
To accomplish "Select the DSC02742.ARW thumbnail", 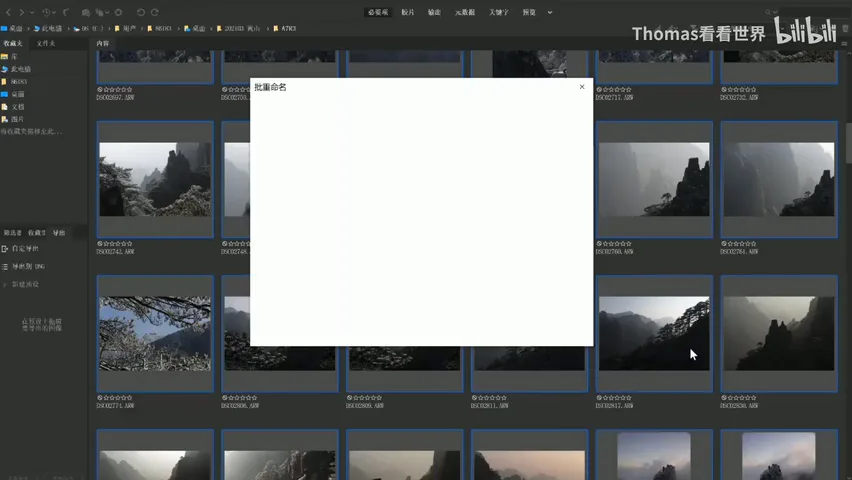I will 155,179.
